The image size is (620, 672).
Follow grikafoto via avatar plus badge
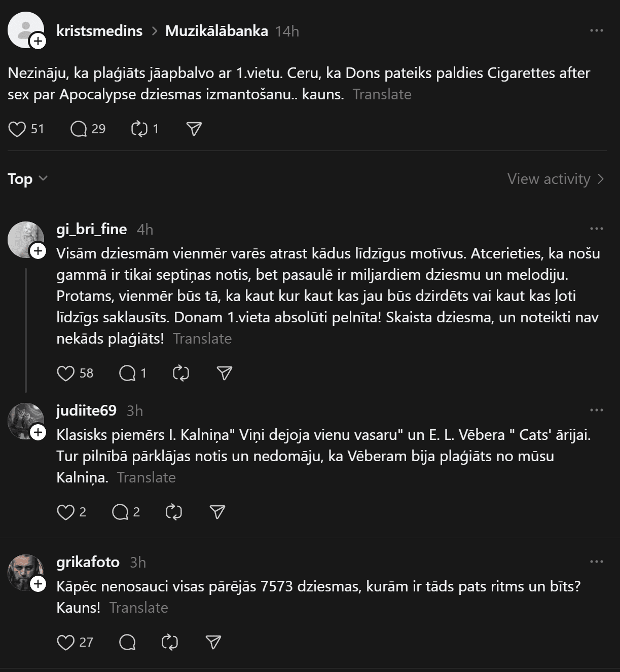tap(38, 584)
